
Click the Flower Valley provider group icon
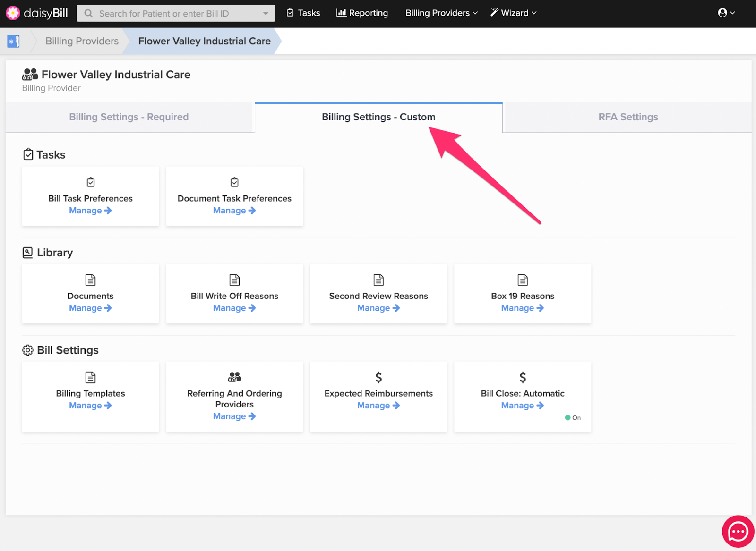(x=30, y=74)
